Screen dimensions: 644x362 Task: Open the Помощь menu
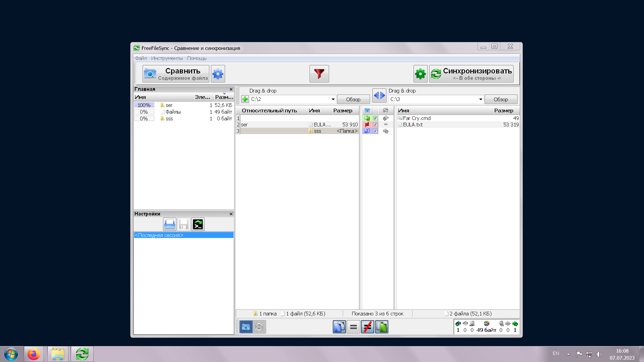[x=197, y=58]
